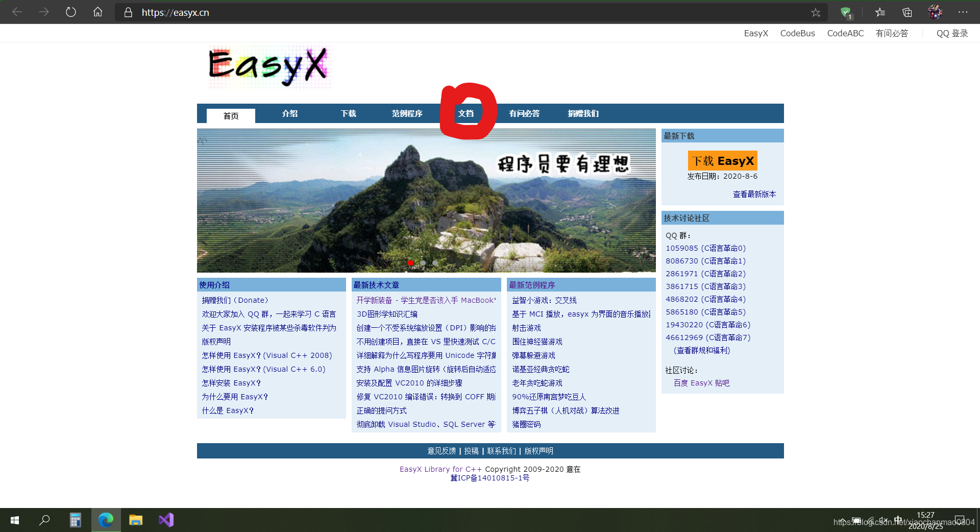
Task: Open the 下载 navigation tab
Action: (x=348, y=113)
